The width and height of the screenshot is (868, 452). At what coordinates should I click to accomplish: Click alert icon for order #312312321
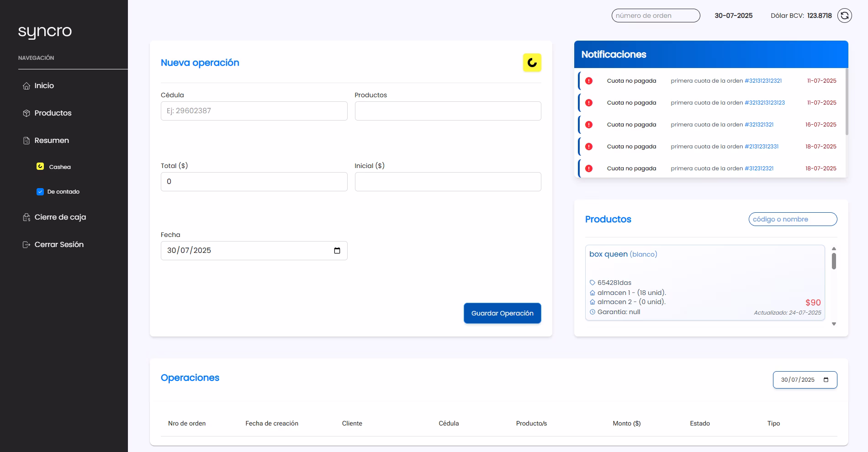click(589, 168)
